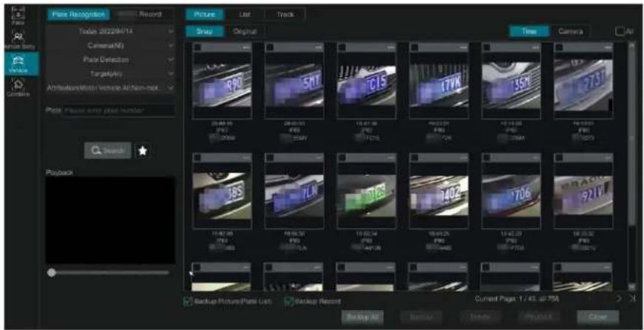This screenshot has width=644, height=330.
Task: Click the star favorites icon beside Search
Action: (x=142, y=151)
